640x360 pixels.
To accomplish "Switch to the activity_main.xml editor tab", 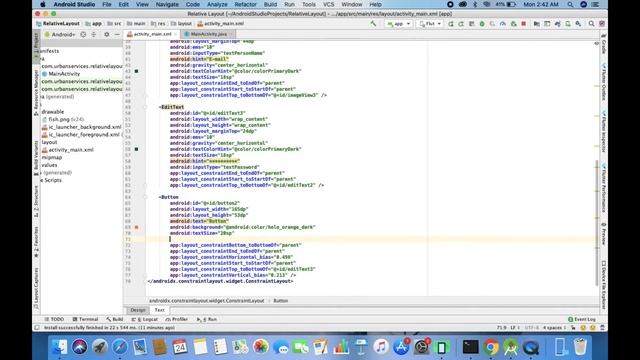I will click(152, 34).
